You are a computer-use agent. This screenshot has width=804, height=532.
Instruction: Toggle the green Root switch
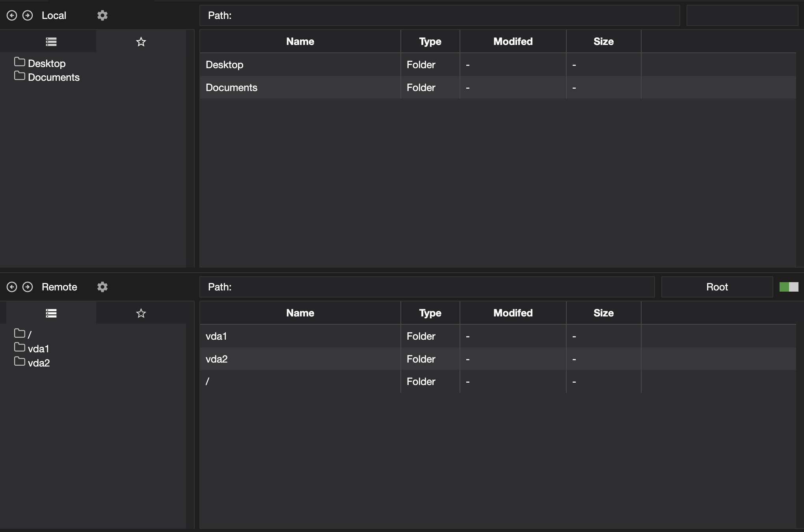(x=789, y=287)
